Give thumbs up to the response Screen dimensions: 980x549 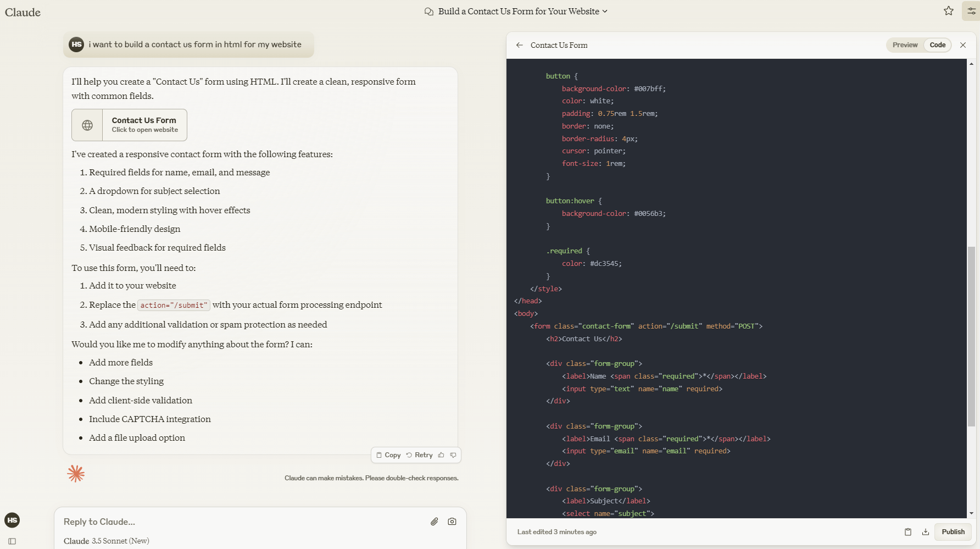(441, 455)
